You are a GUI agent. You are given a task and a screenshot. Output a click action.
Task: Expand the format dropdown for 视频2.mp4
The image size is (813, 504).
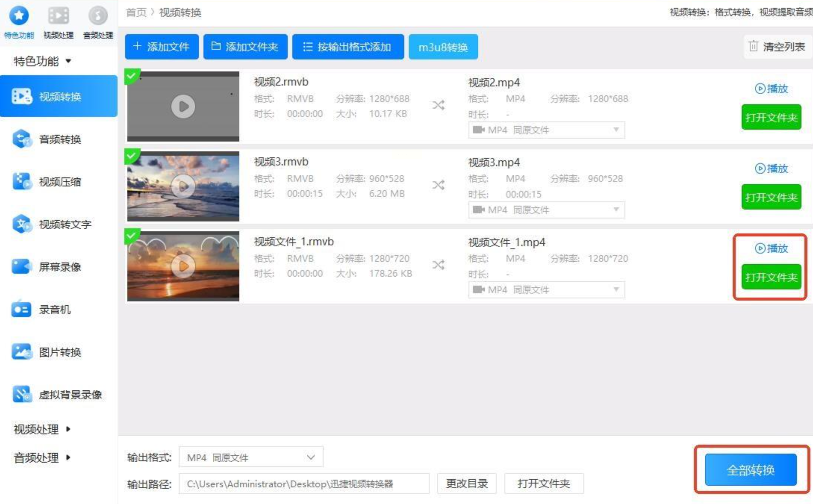pos(546,130)
